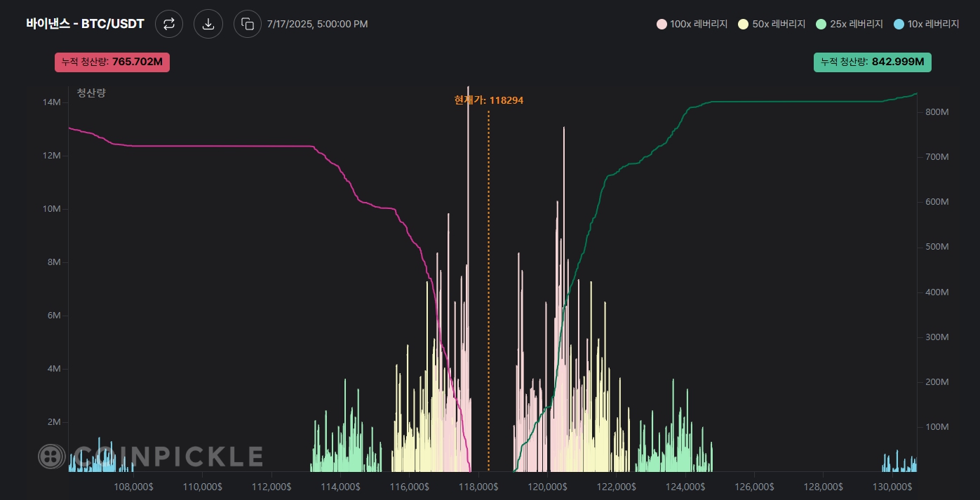980x500 pixels.
Task: Click the 8M left axis label
Action: coord(54,262)
